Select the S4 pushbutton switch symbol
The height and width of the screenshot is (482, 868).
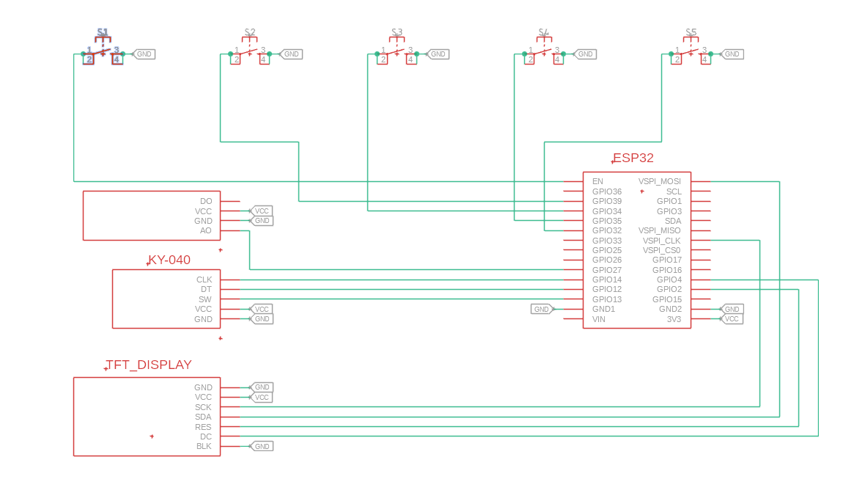tap(544, 51)
